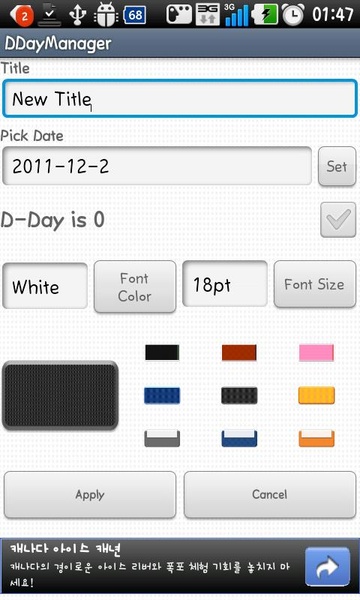Tap the red notification badge icon
The image size is (360, 600).
coord(22,15)
